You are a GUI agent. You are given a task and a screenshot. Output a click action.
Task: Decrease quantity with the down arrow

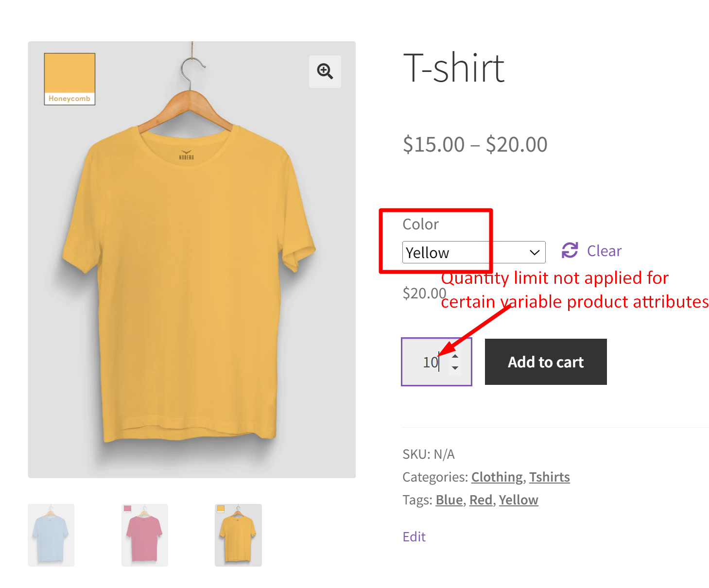point(455,368)
